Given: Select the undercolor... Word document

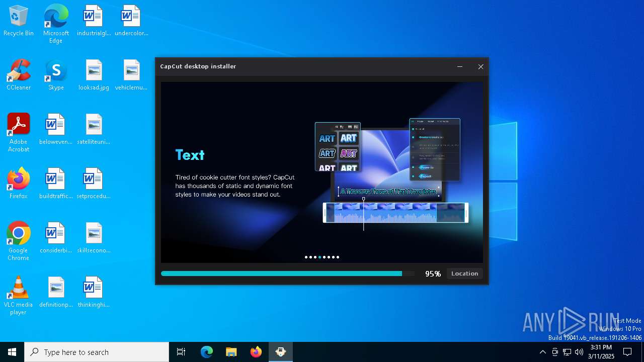Looking at the screenshot, I should (x=131, y=21).
